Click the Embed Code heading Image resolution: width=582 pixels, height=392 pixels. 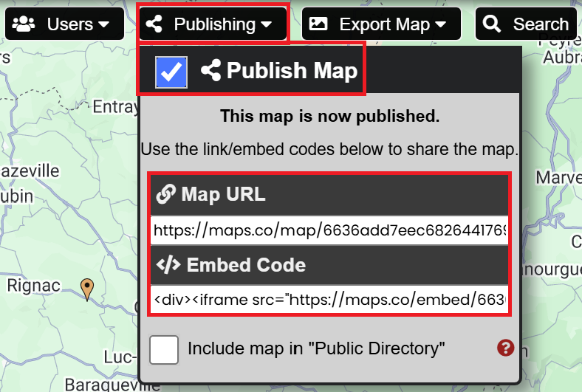[246, 265]
